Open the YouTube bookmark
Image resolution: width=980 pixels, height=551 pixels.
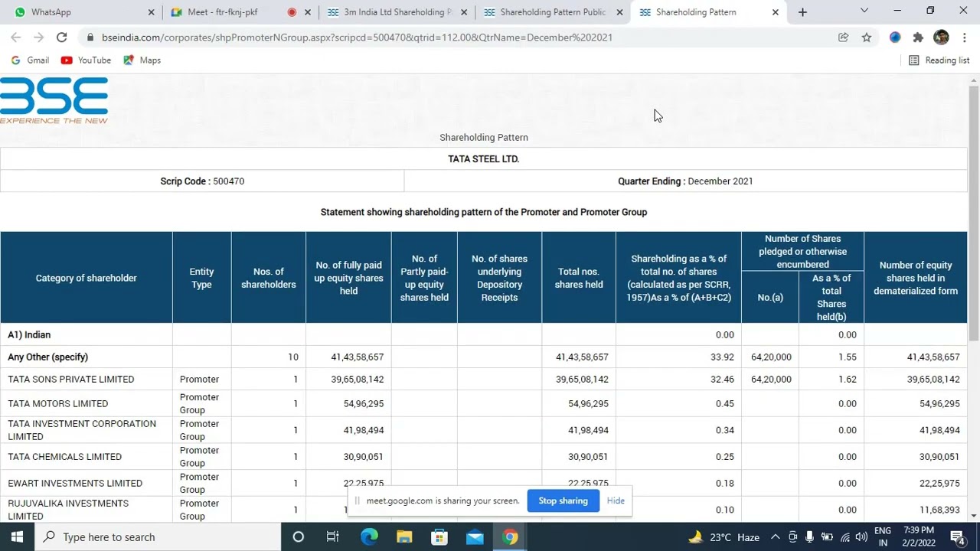[x=86, y=60]
